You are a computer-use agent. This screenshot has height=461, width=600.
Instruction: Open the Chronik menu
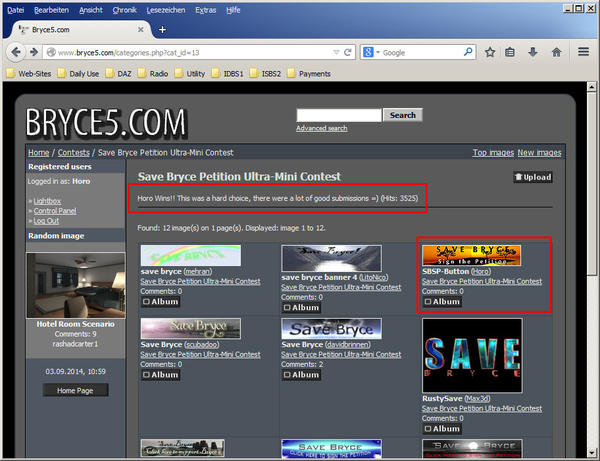124,10
